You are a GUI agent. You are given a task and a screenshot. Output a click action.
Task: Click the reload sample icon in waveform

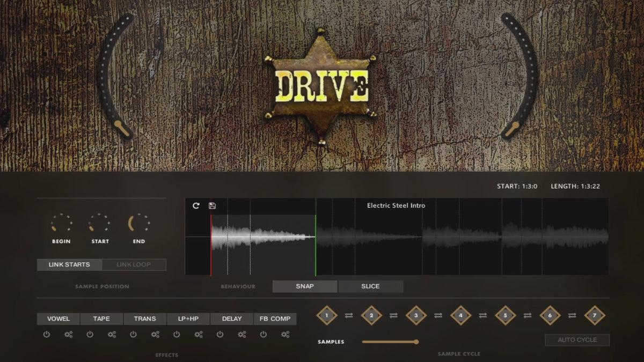click(196, 206)
